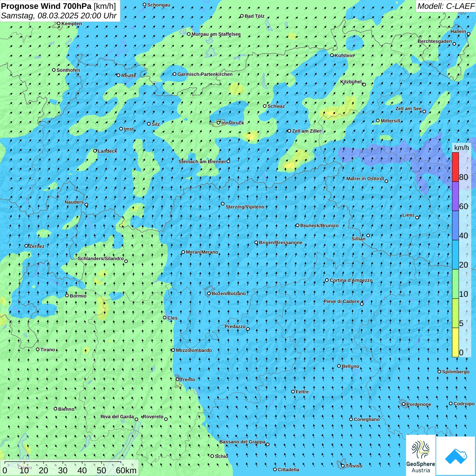Select the Landeck city label
This screenshot has height=476, width=476.
[x=107, y=151]
